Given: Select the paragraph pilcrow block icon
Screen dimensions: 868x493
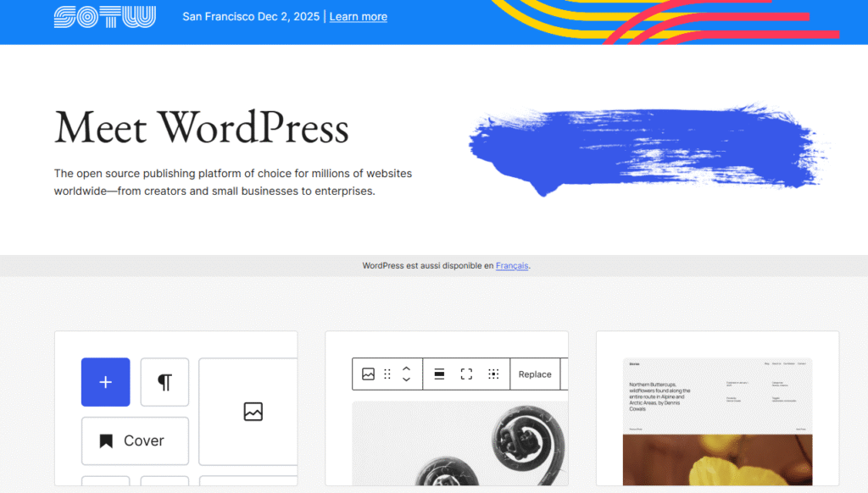Looking at the screenshot, I should (x=164, y=382).
